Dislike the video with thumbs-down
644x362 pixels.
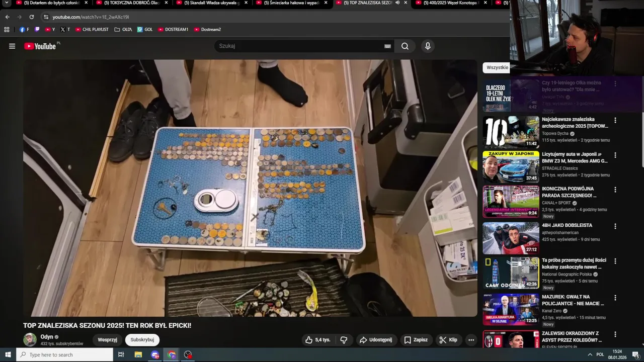coord(344,340)
